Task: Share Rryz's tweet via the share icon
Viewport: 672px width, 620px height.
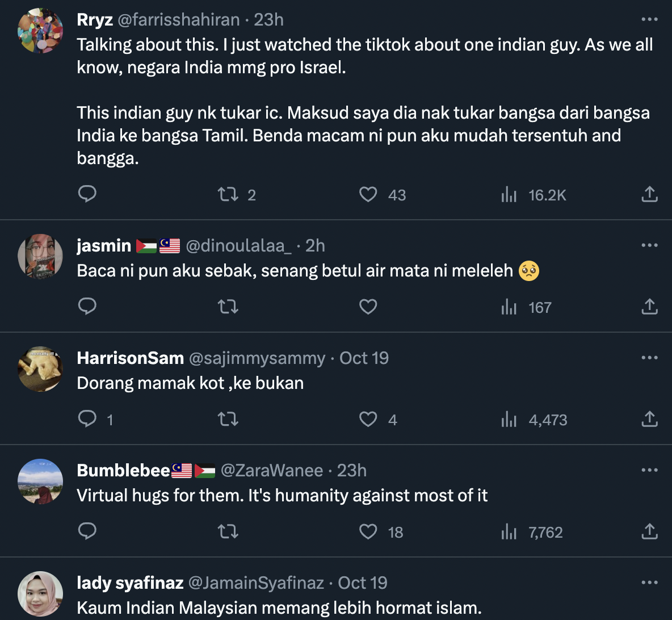Action: pos(649,195)
